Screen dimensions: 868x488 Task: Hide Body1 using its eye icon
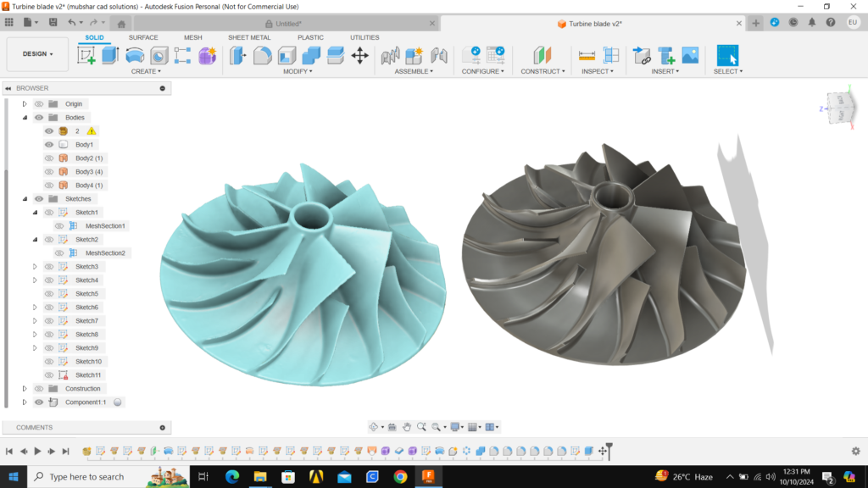tap(49, 145)
